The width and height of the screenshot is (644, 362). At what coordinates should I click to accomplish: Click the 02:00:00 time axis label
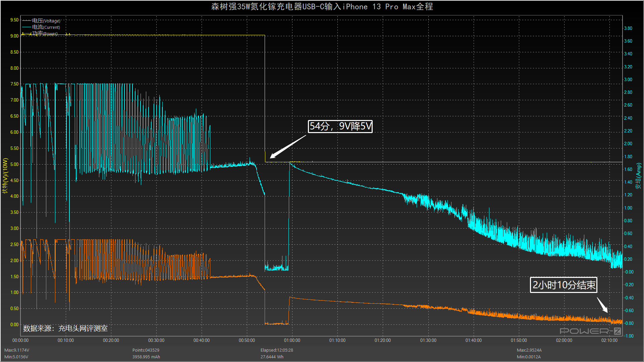(564, 340)
